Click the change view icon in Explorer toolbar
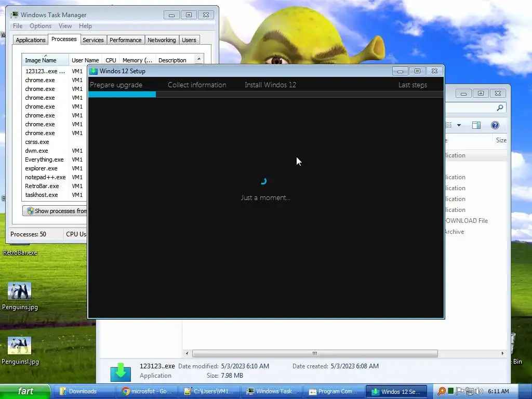The width and height of the screenshot is (532, 399). point(448,125)
